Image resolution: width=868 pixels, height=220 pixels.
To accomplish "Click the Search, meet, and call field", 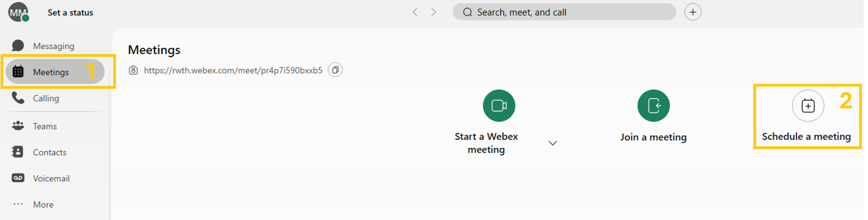I will [564, 13].
